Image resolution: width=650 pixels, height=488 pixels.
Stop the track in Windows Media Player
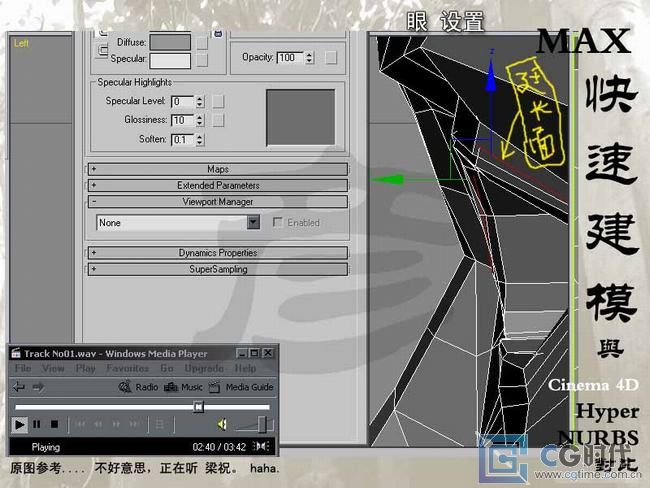pos(54,425)
